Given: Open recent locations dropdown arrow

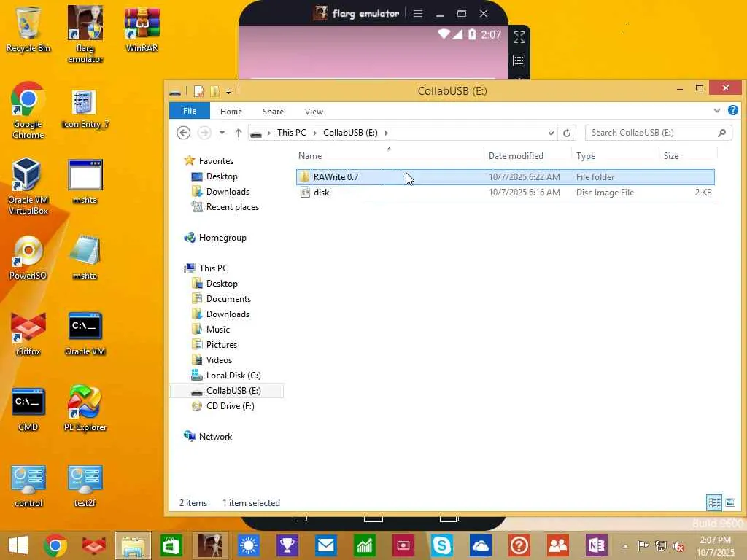Looking at the screenshot, I should click(222, 133).
